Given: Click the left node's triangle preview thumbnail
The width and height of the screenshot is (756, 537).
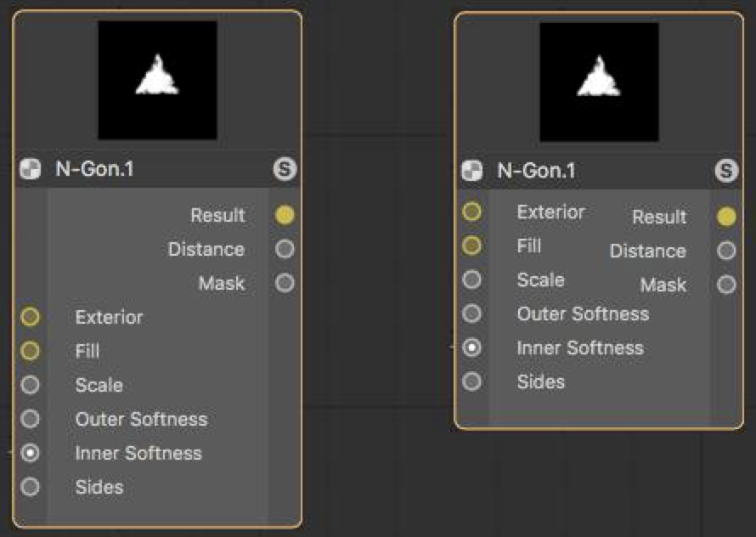Looking at the screenshot, I should point(158,80).
